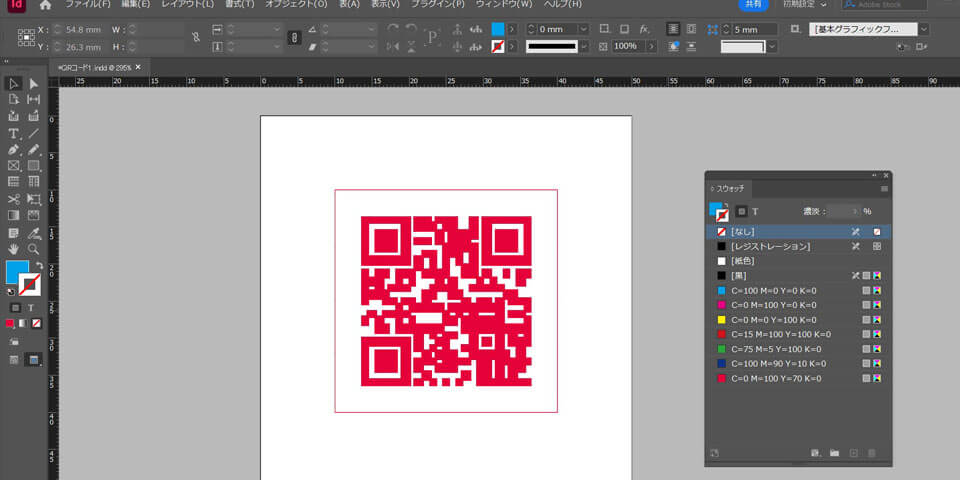
Task: Choose the Zoom tool in toolbox
Action: coord(33,247)
